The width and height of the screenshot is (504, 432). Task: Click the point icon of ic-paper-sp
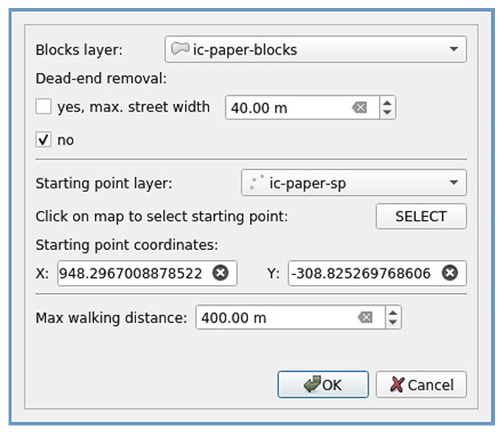coord(257,182)
